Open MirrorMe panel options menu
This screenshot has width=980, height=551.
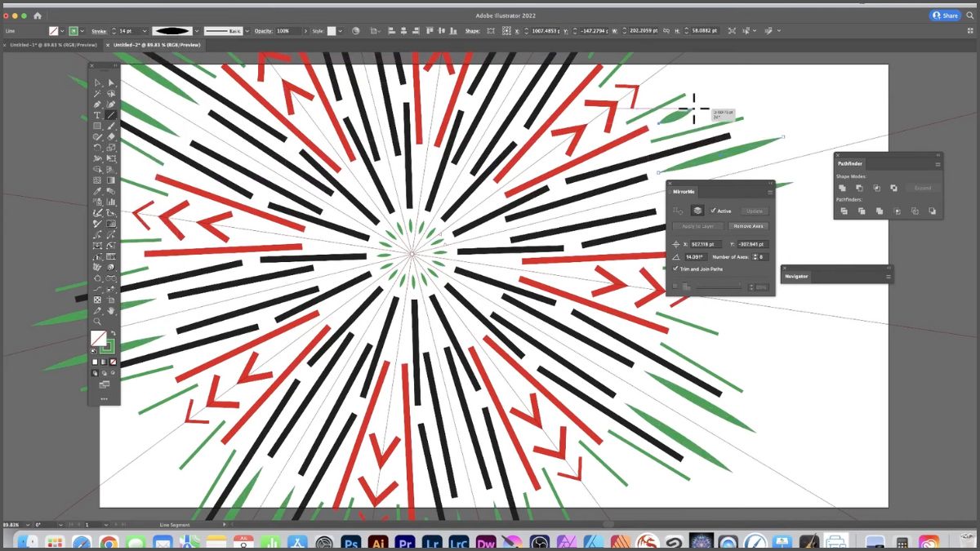point(770,192)
